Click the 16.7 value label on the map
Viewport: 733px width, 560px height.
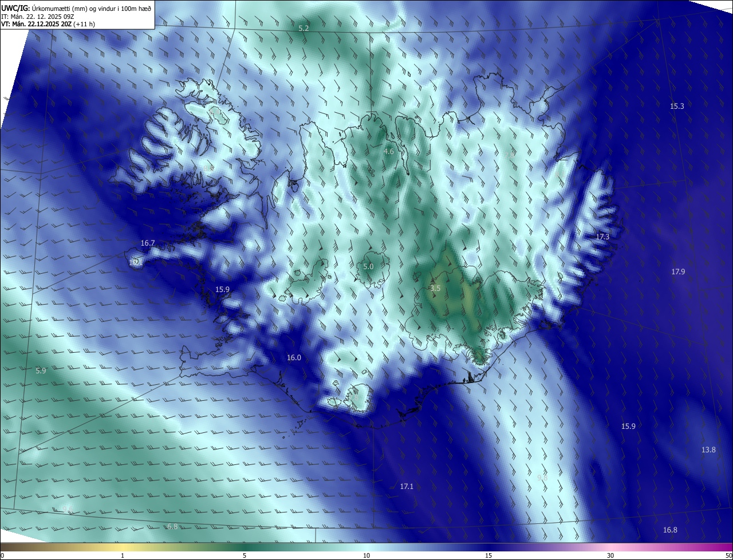(148, 243)
